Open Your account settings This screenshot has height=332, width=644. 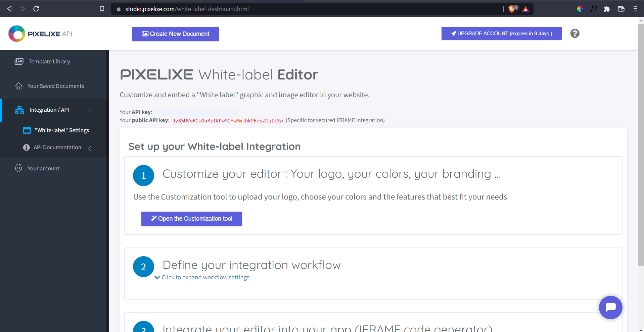pos(43,168)
